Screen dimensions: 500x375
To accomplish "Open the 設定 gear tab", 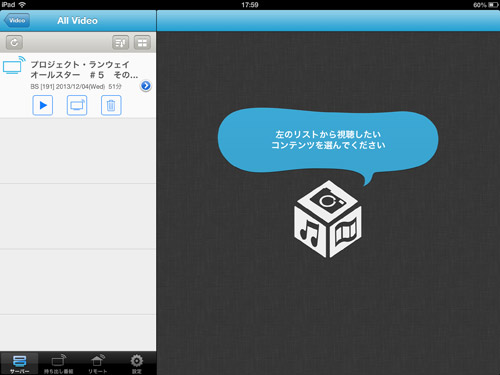I will click(137, 363).
